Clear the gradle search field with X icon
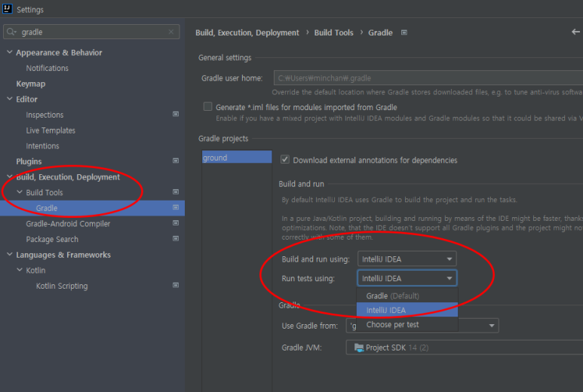The width and height of the screenshot is (583, 392). pos(171,32)
